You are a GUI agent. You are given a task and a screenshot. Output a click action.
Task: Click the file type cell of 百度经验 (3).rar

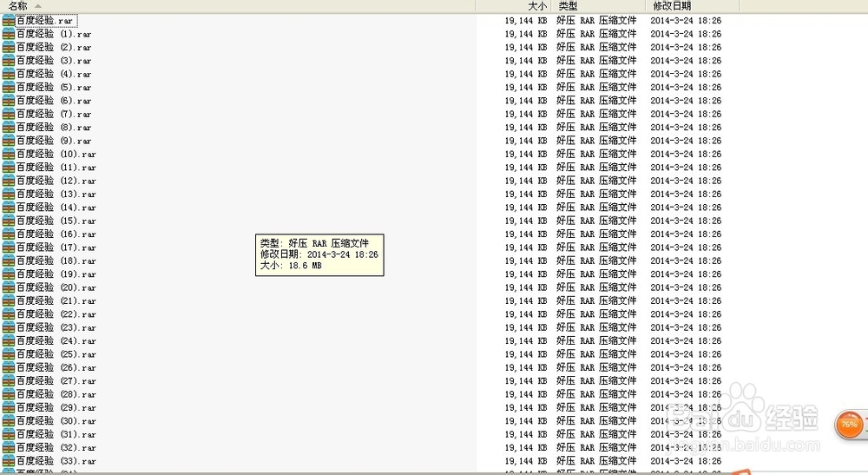click(x=597, y=60)
